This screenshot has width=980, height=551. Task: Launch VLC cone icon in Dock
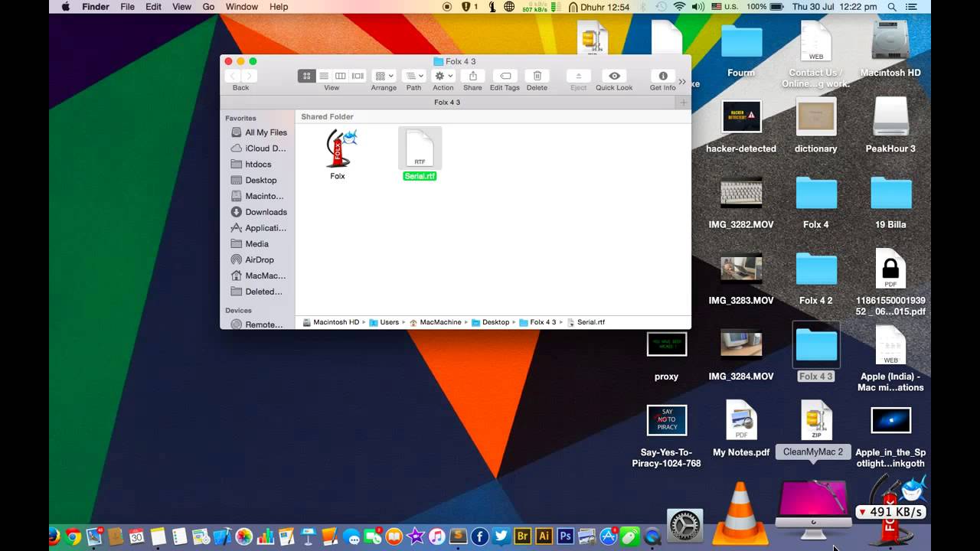click(740, 514)
